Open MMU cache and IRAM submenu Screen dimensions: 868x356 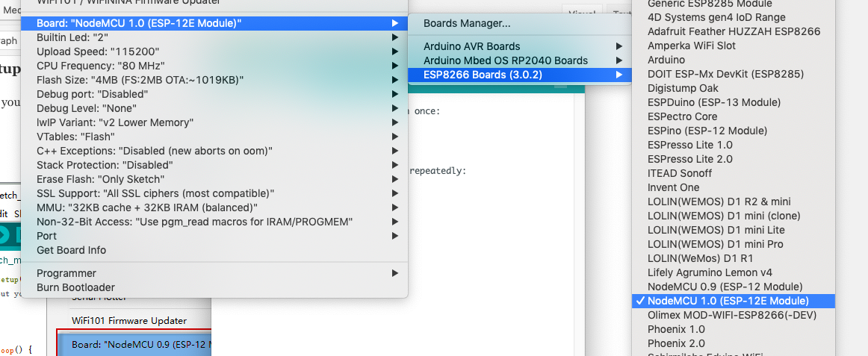click(x=214, y=207)
